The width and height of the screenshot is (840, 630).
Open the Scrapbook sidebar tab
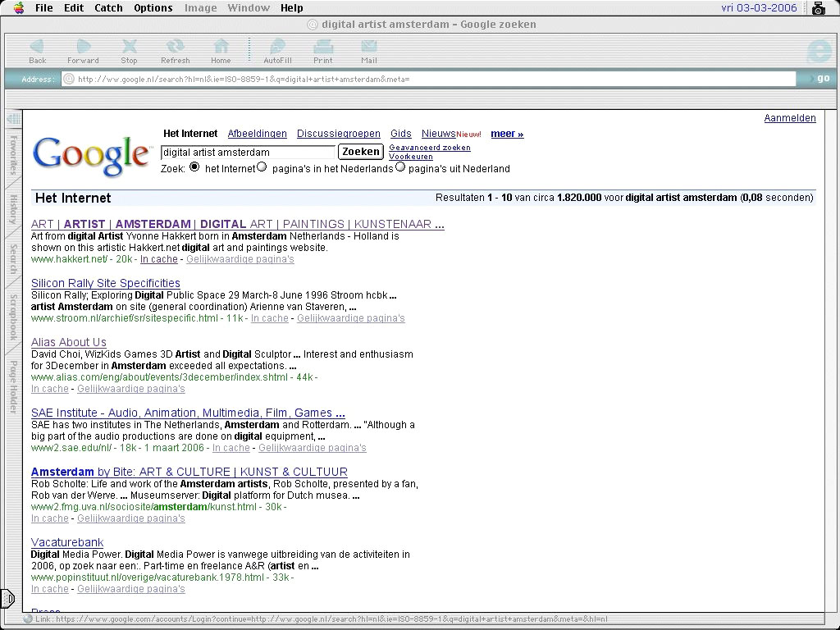pos(13,317)
